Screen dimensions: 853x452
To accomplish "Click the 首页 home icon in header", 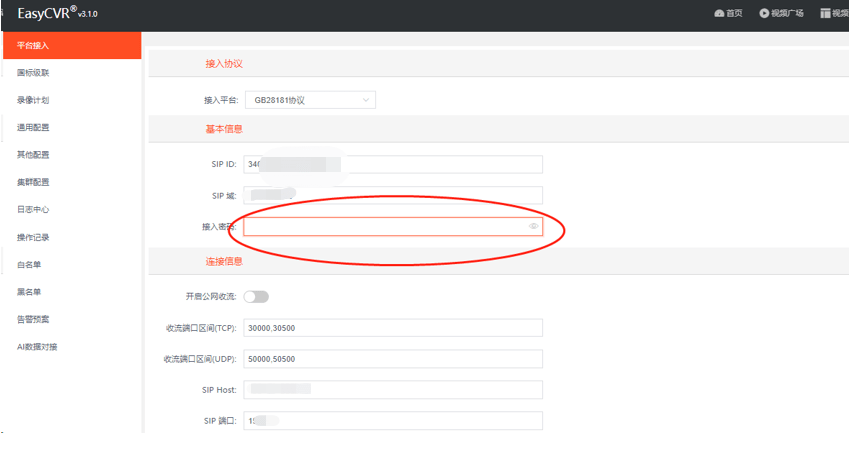I will point(719,13).
